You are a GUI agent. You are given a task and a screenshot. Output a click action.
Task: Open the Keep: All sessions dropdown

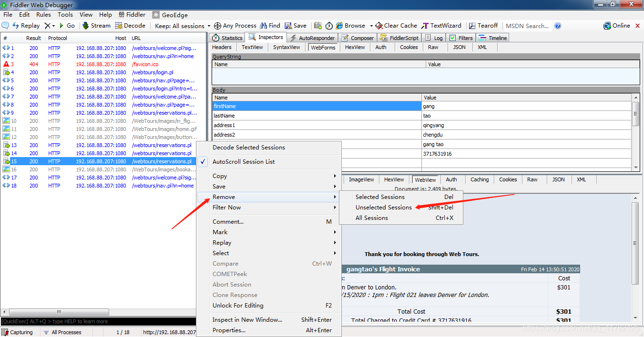[182, 26]
